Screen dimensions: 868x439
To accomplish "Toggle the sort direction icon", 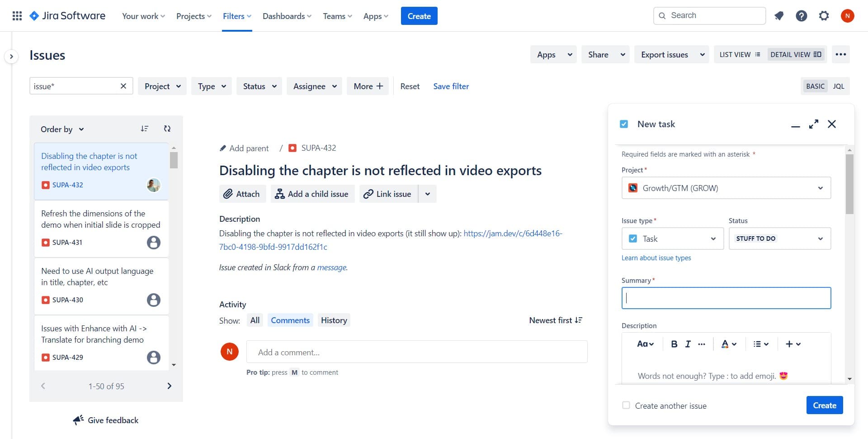I will 144,129.
